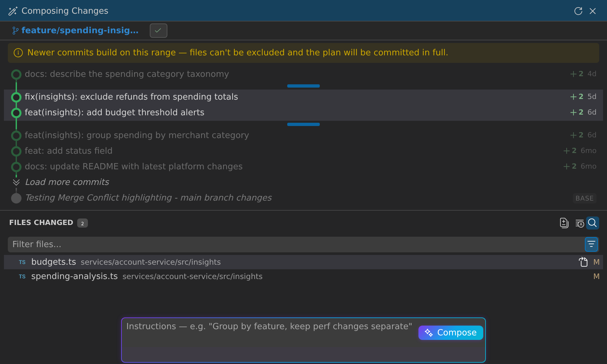This screenshot has width=607, height=364.
Task: Select commit 'docs: update README with latest platform changes'
Action: click(303, 166)
